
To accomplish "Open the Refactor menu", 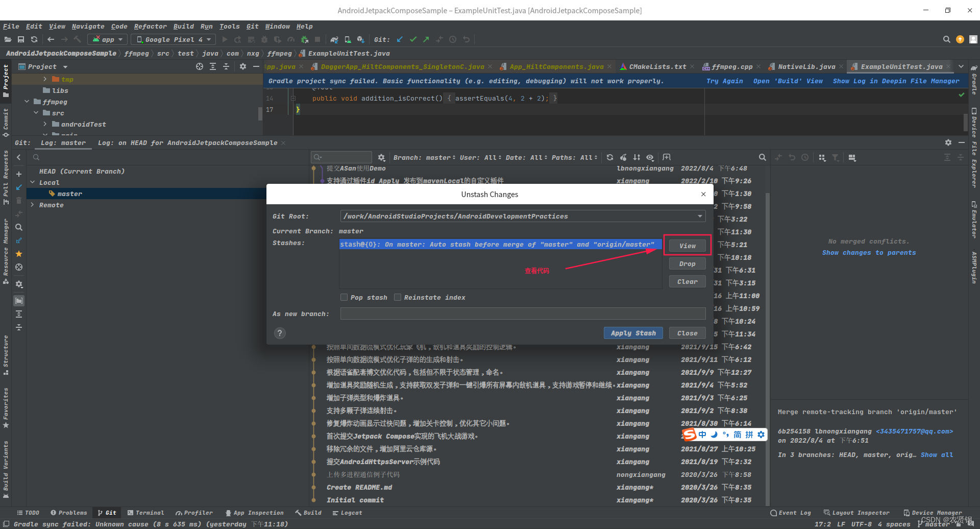I will point(150,26).
